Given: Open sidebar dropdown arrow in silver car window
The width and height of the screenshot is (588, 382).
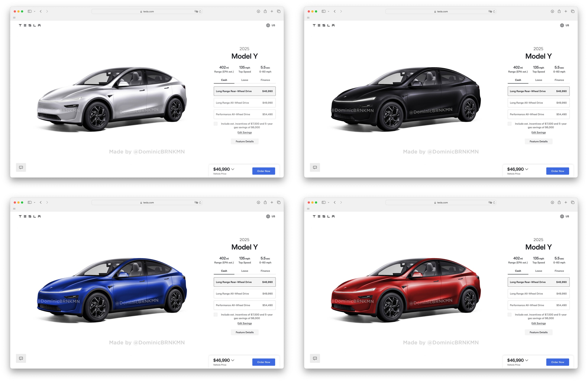Looking at the screenshot, I should point(35,11).
